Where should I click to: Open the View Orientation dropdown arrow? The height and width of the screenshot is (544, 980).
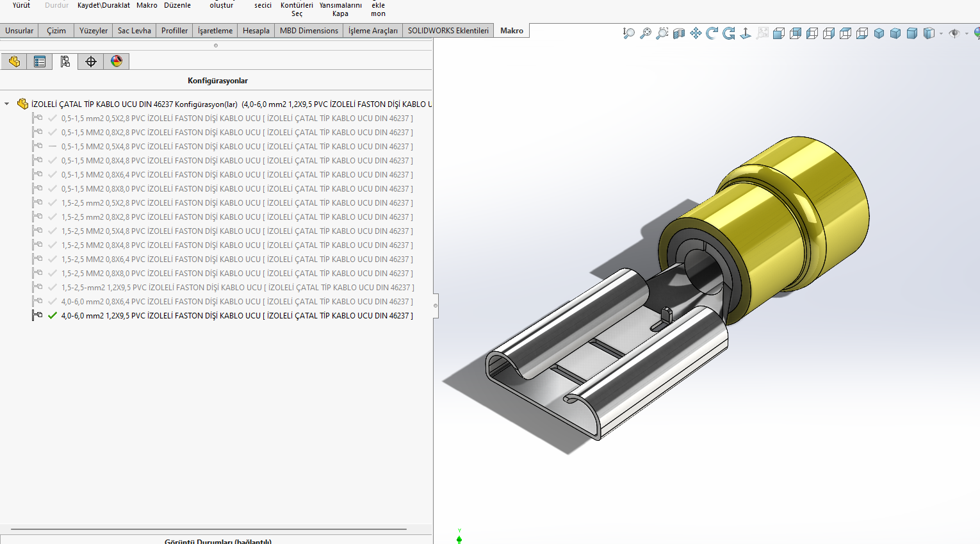point(941,33)
